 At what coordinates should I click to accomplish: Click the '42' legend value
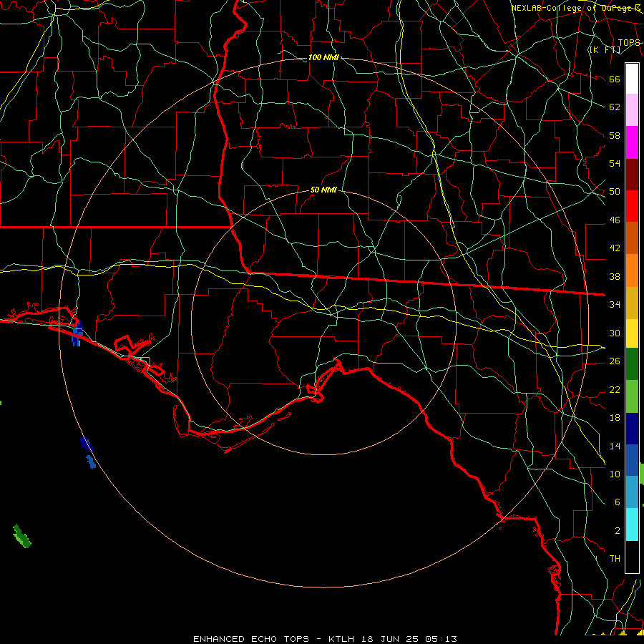click(615, 248)
